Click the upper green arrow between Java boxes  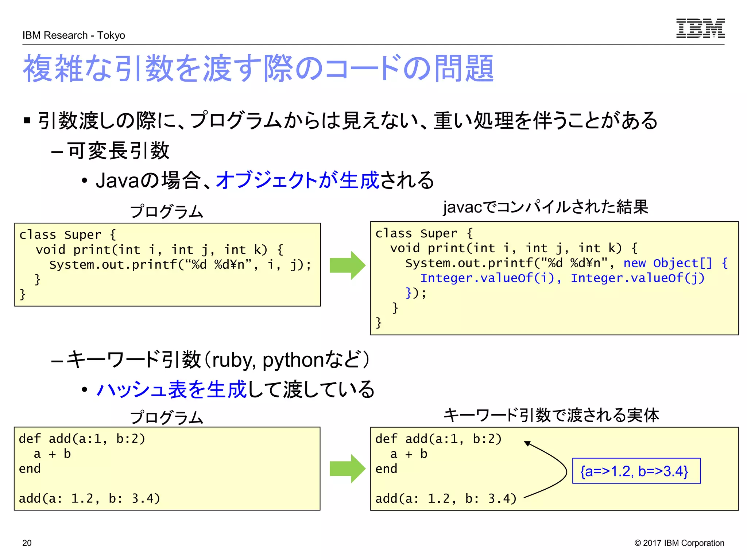pos(347,265)
